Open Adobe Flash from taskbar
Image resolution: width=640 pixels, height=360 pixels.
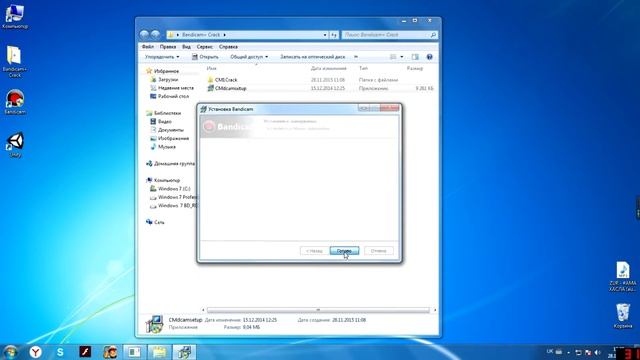click(x=85, y=352)
